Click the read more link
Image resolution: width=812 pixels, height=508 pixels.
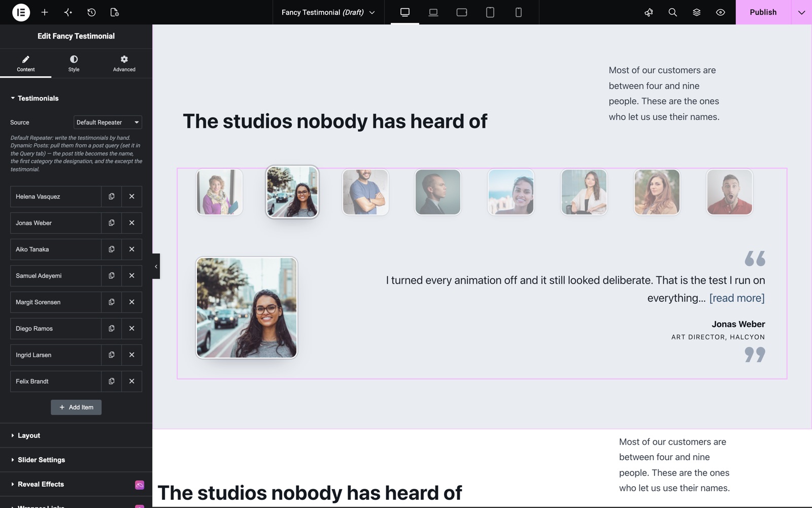coord(737,298)
